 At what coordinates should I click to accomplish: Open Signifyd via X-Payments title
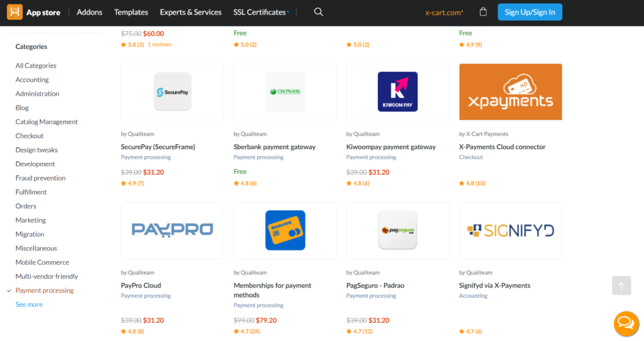(494, 285)
